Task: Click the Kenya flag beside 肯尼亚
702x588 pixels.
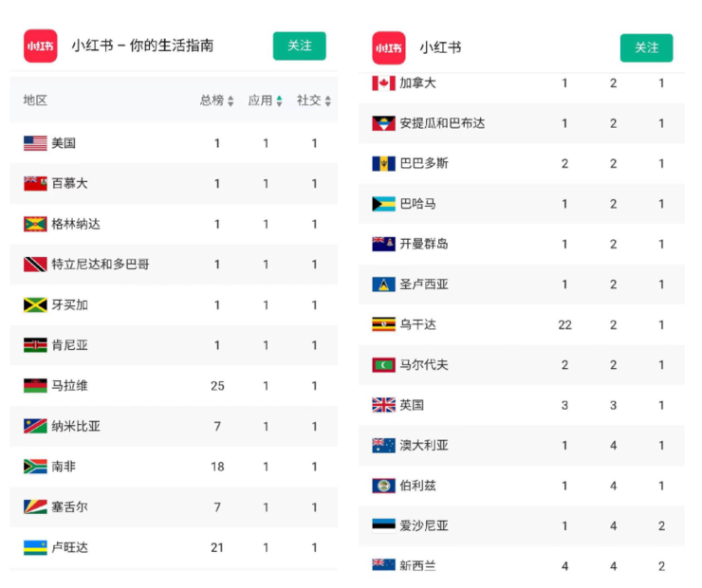Action: (x=35, y=345)
